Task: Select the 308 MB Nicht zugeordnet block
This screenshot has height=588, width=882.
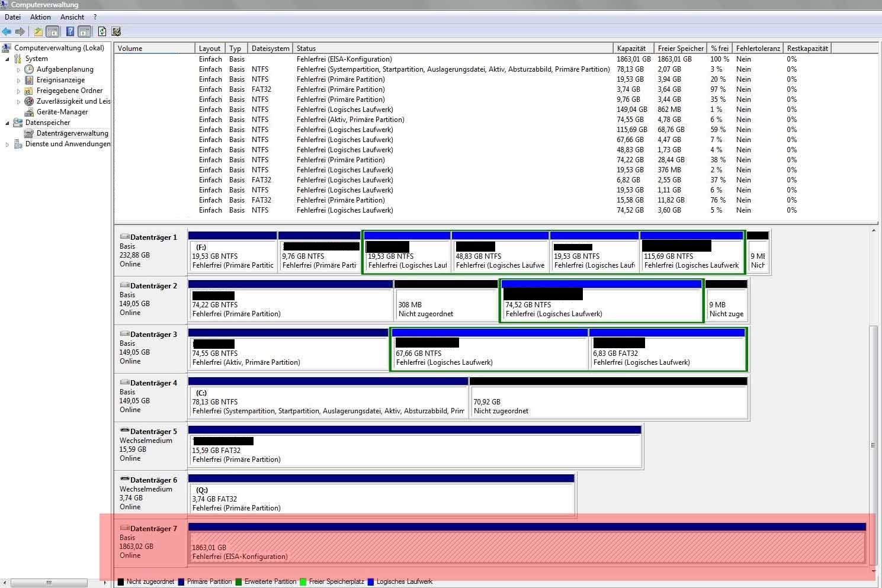Action: click(x=447, y=300)
